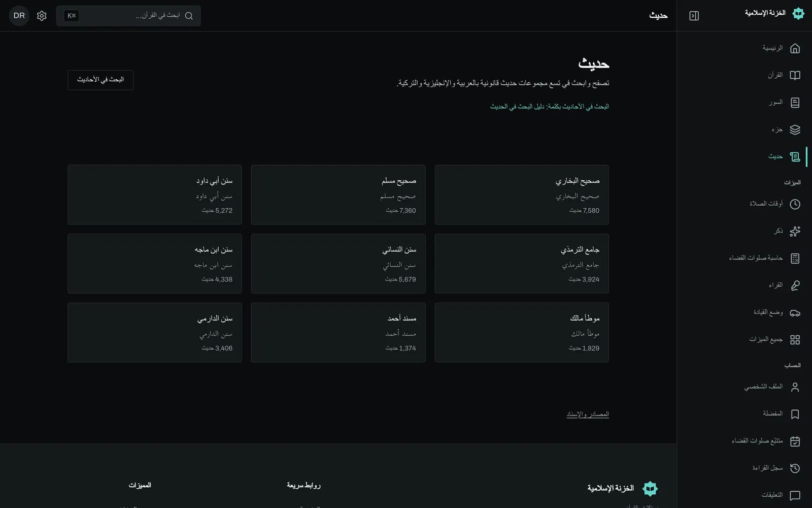This screenshot has width=812, height=508.
Task: Enable driving mode car icon
Action: coord(795,312)
